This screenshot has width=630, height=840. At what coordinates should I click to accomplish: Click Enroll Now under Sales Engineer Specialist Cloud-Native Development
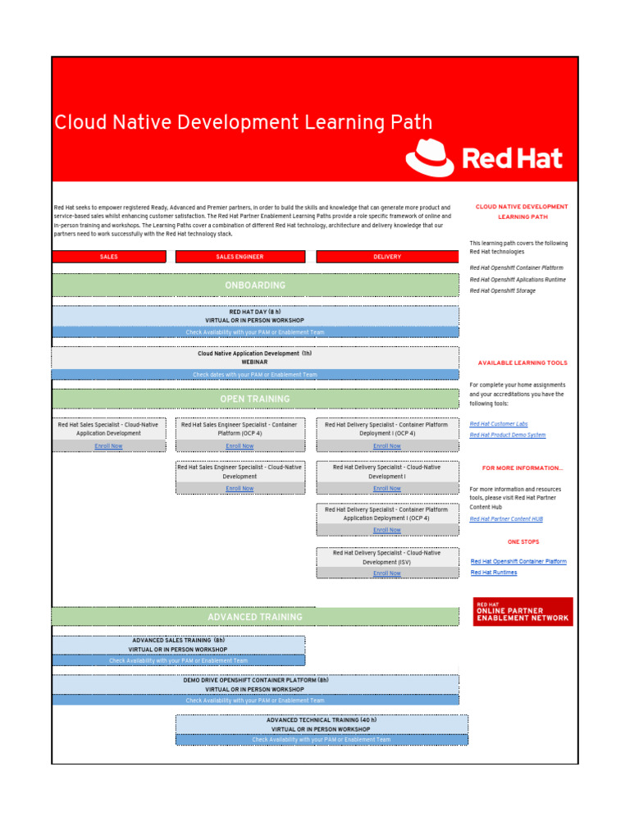240,489
